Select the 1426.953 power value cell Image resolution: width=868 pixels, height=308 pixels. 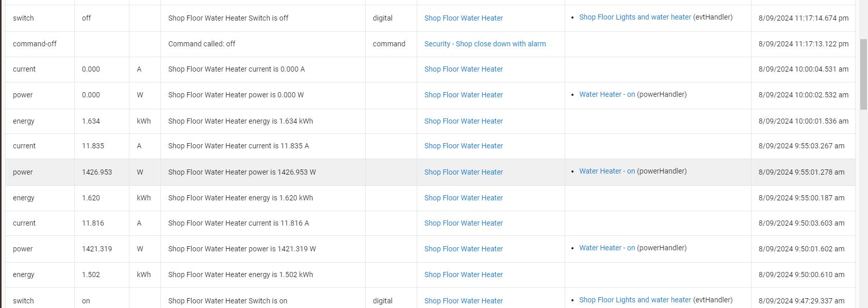click(x=97, y=172)
